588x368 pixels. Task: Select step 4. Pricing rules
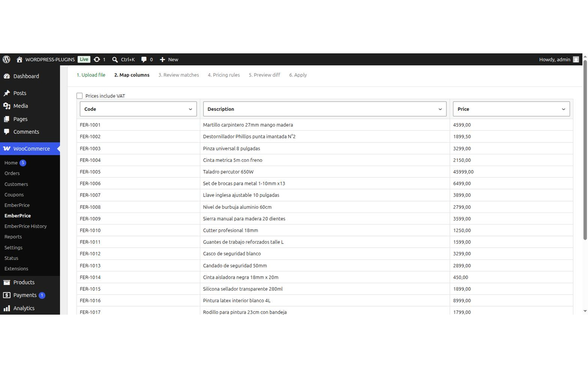coord(224,75)
